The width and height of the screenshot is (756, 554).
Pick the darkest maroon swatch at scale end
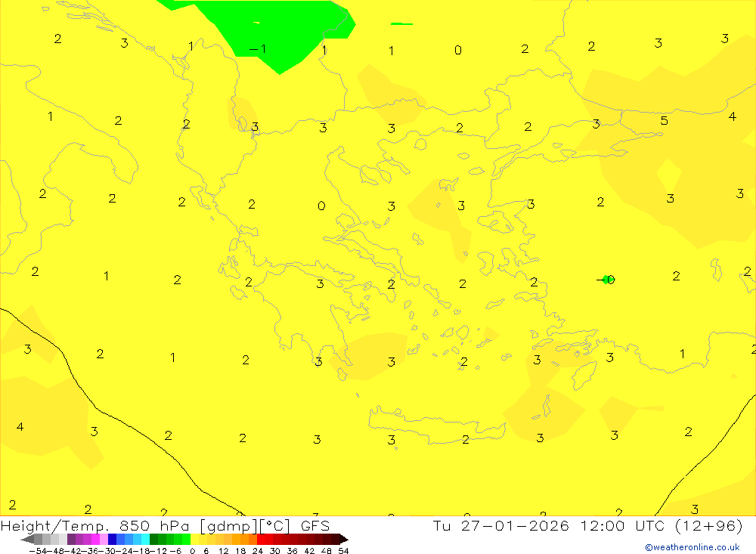point(335,539)
